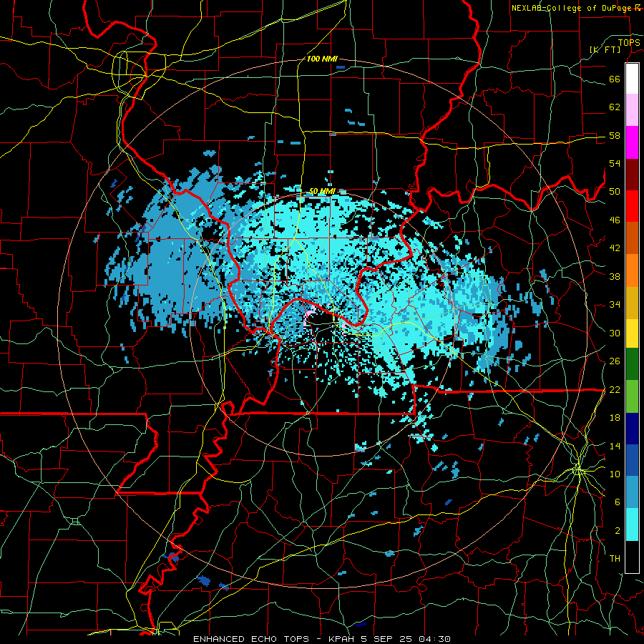Screen dimensions: 644x644
Task: Click the legend value 14
Action: [x=615, y=446]
